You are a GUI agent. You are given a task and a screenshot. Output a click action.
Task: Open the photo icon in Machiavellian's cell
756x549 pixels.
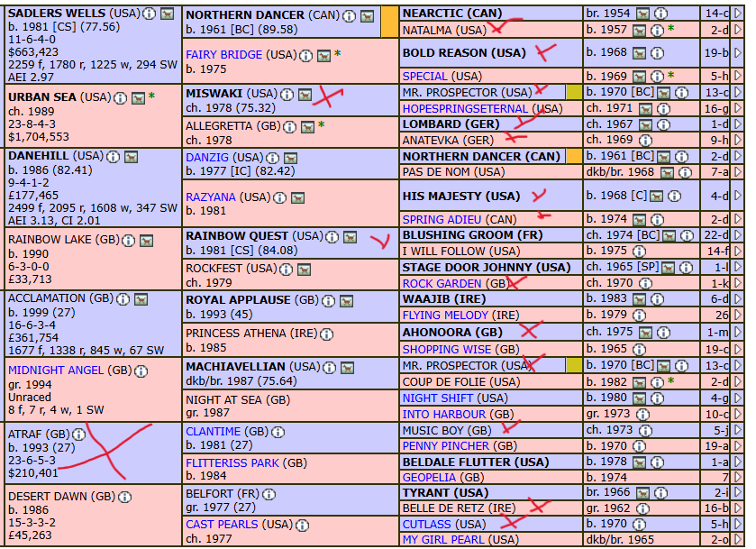[347, 368]
